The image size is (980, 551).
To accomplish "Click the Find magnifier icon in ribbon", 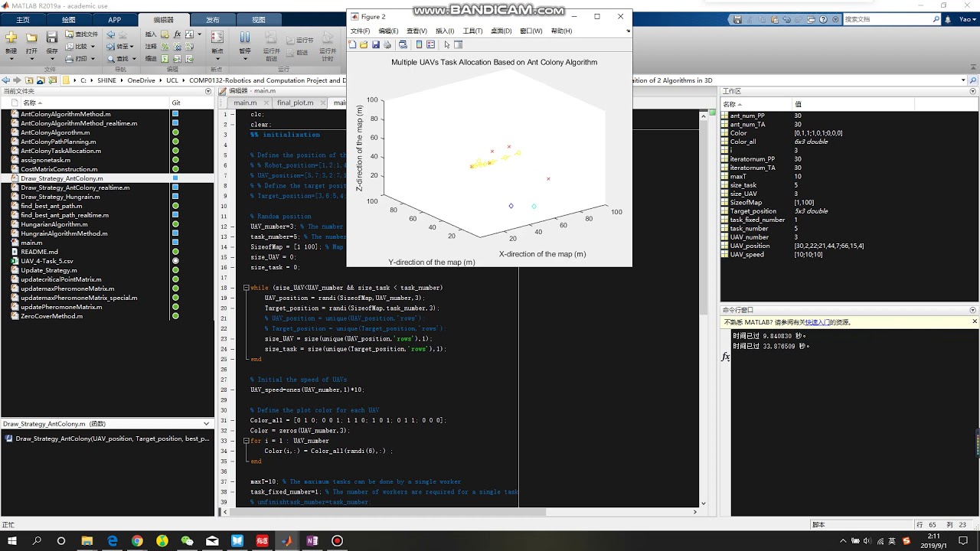I will tap(110, 59).
